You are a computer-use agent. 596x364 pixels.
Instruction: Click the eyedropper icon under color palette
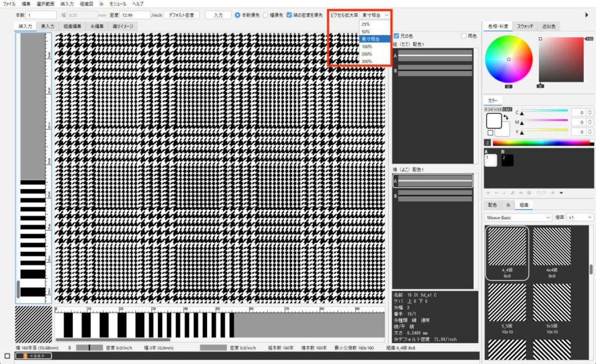513,192
